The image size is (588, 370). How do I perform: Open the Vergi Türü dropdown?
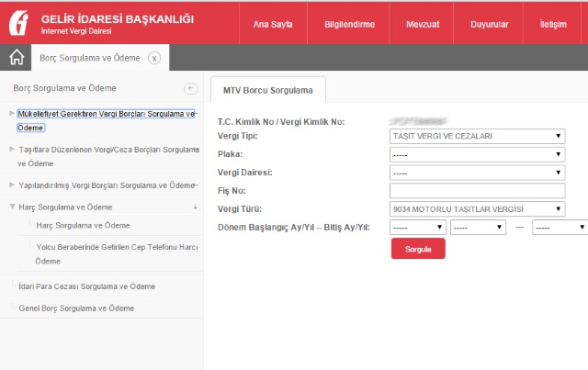tap(478, 208)
